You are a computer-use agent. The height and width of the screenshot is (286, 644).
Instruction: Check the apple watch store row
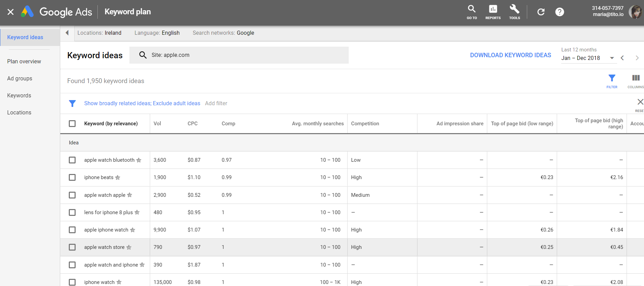(x=72, y=247)
